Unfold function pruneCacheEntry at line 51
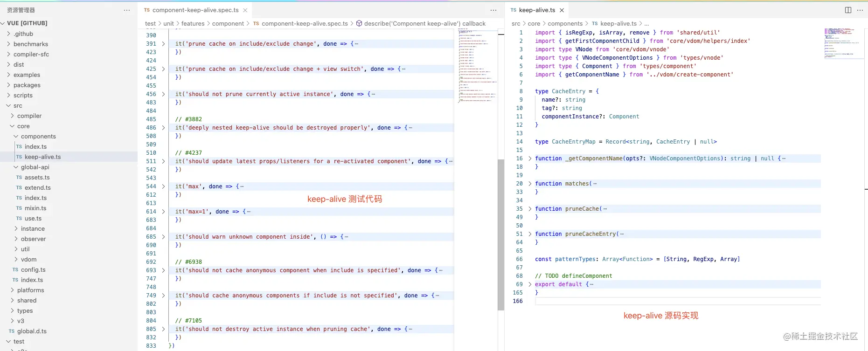Image resolution: width=868 pixels, height=351 pixels. pos(530,234)
